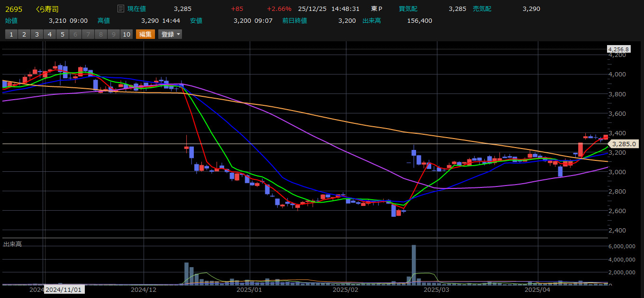Click the 2025/01 date axis label

point(249,289)
